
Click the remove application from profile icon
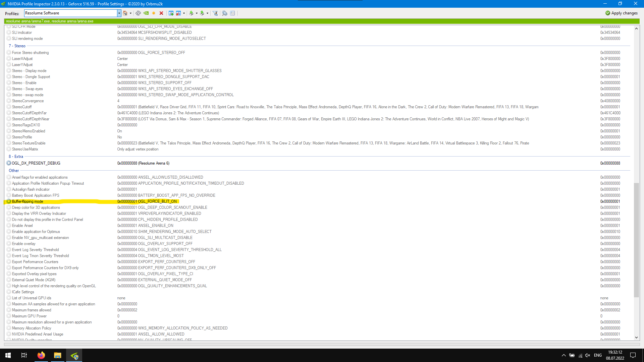click(178, 13)
